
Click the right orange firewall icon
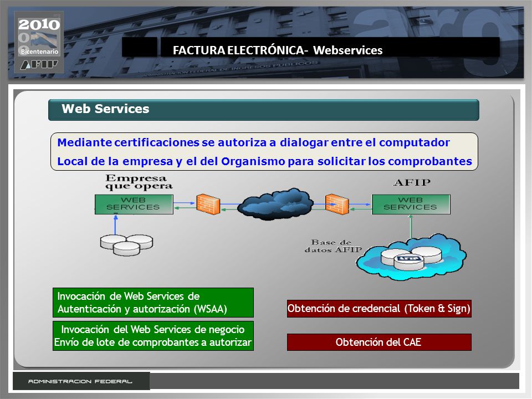coord(337,204)
